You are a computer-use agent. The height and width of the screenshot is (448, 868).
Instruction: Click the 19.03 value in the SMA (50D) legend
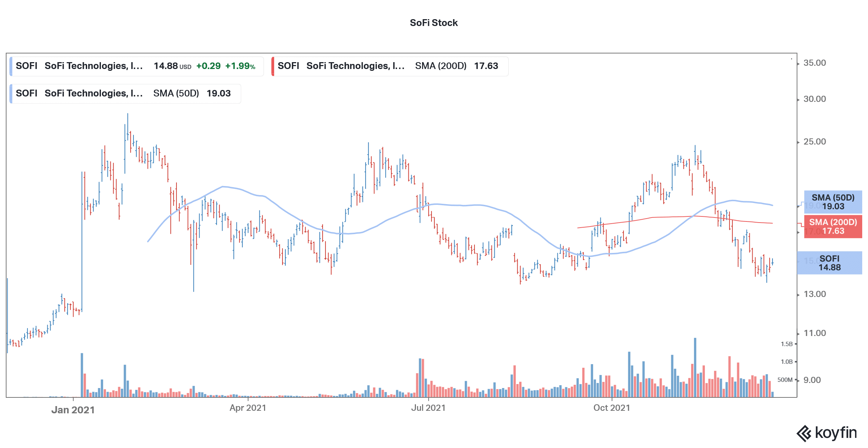pyautogui.click(x=218, y=94)
